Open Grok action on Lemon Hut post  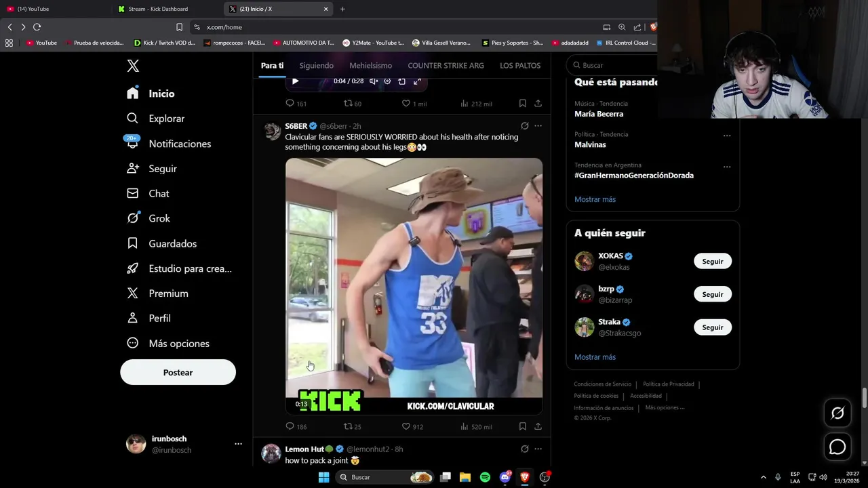click(524, 449)
